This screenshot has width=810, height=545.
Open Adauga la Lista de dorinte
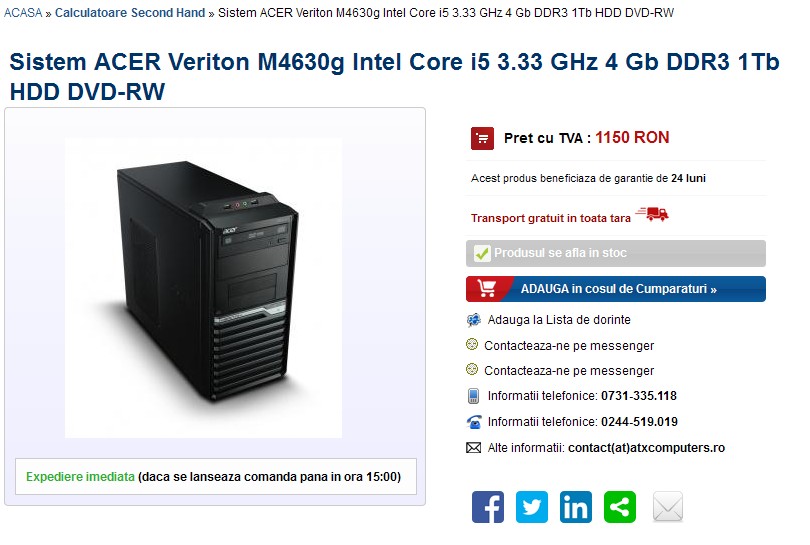[559, 320]
